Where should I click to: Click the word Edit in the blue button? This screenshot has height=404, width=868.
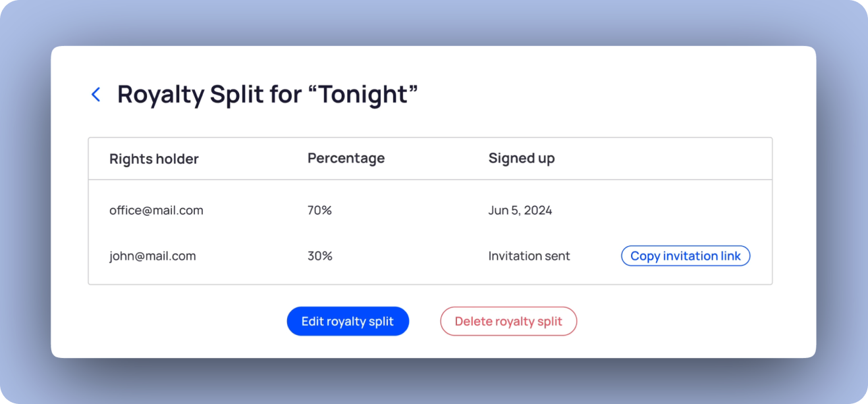click(312, 322)
